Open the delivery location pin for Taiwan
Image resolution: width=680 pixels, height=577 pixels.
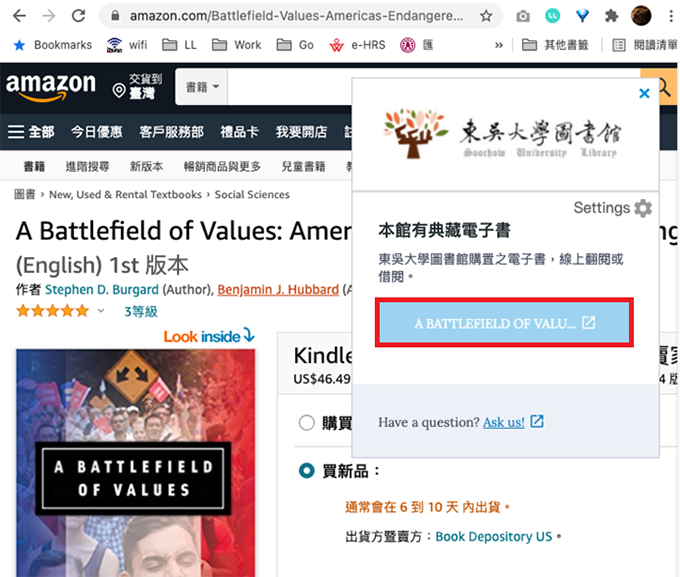click(x=119, y=90)
